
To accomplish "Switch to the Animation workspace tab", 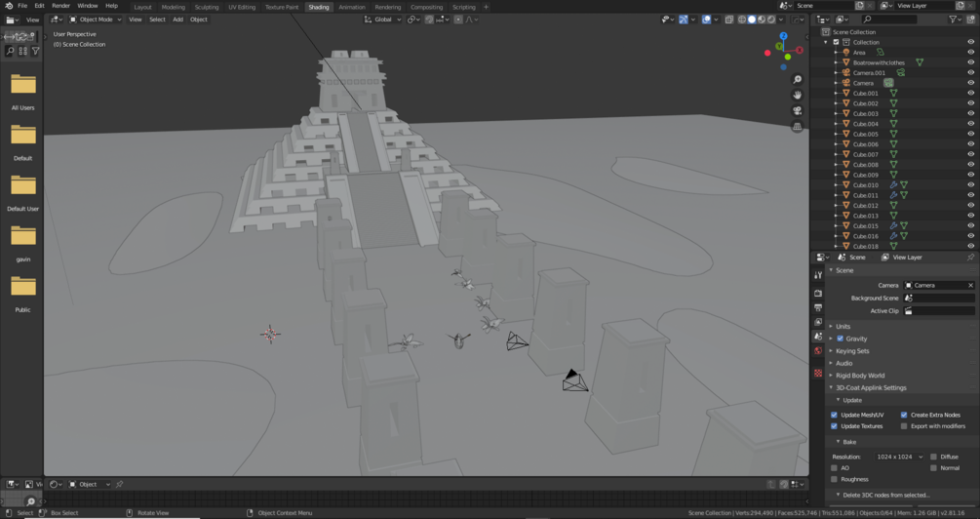I will (352, 7).
